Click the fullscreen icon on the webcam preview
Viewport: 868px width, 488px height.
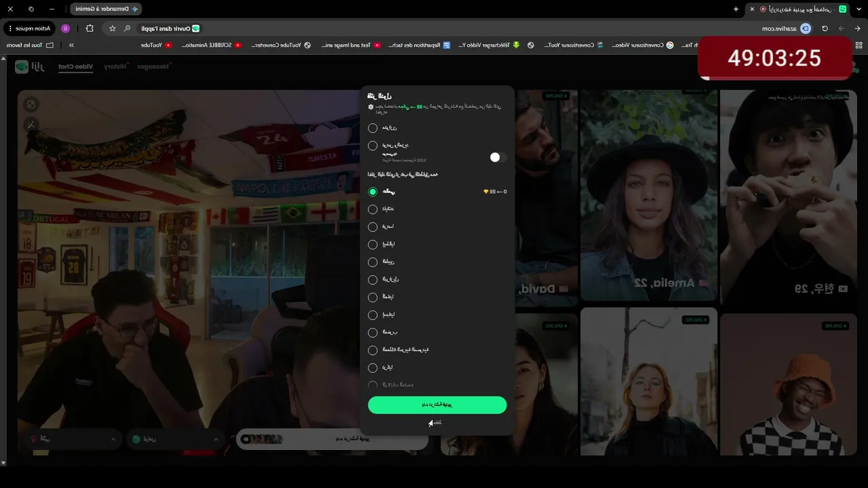tap(31, 104)
